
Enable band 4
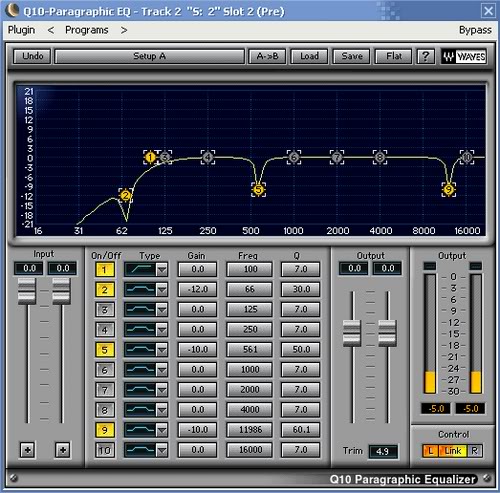105,329
